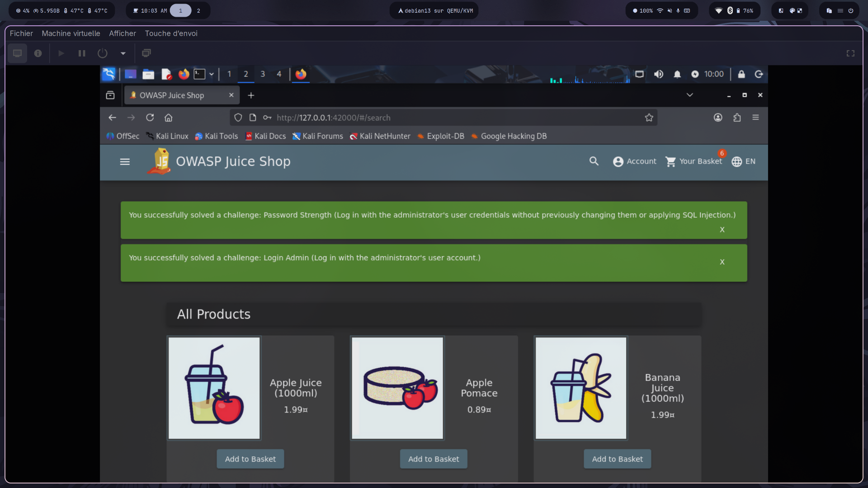Close the OWASP Juice Shop tab
Screen dimensions: 868x488
coord(231,95)
